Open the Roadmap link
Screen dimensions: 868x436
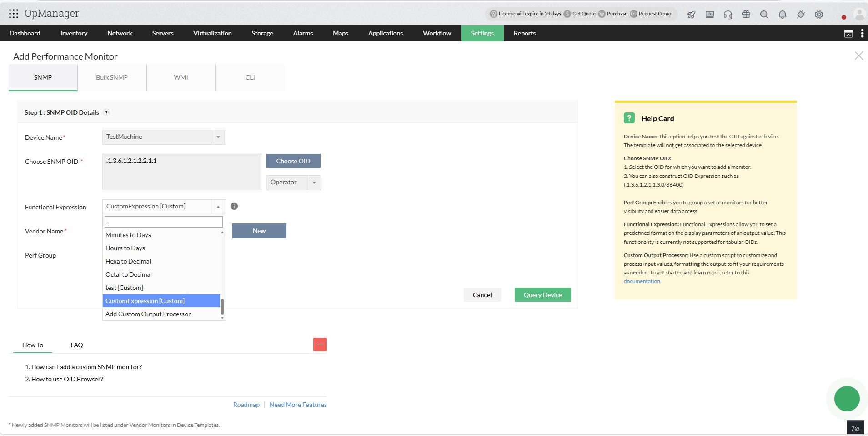tap(246, 405)
